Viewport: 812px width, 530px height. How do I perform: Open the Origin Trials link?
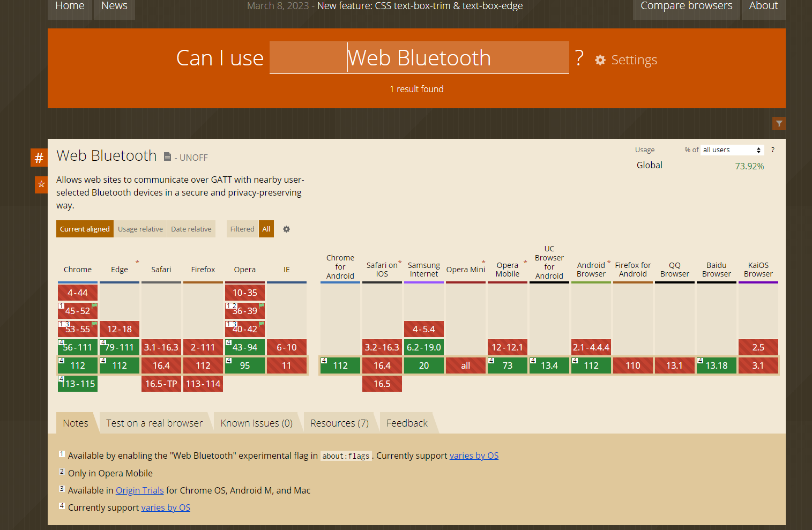(140, 490)
